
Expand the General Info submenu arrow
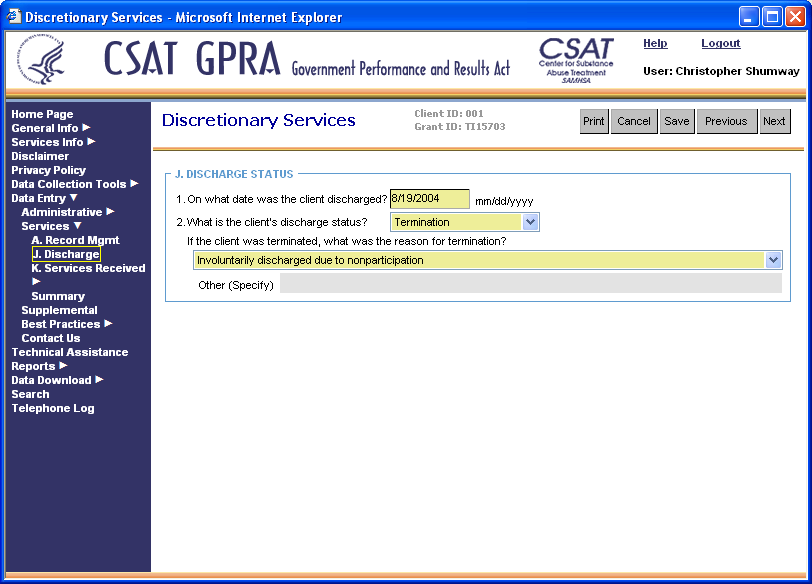pyautogui.click(x=86, y=128)
